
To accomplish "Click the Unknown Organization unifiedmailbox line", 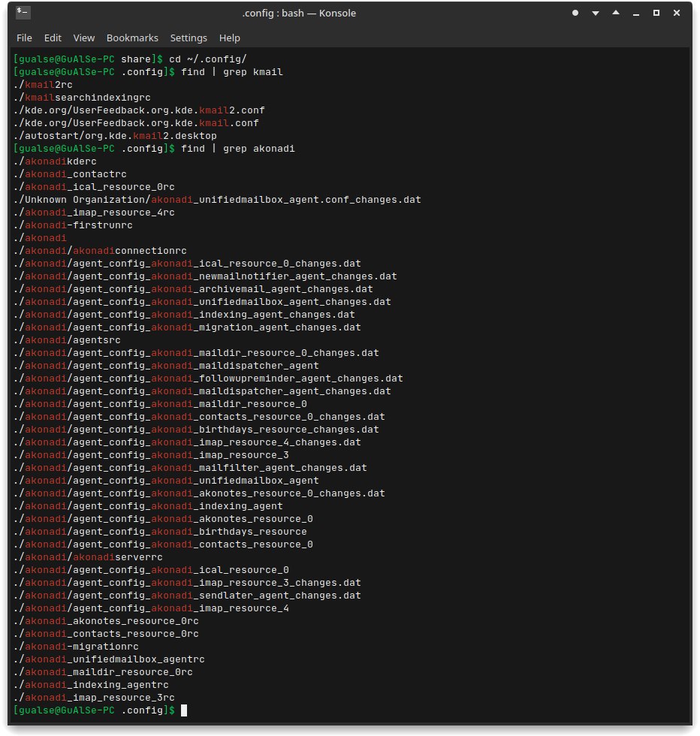I will coord(217,200).
